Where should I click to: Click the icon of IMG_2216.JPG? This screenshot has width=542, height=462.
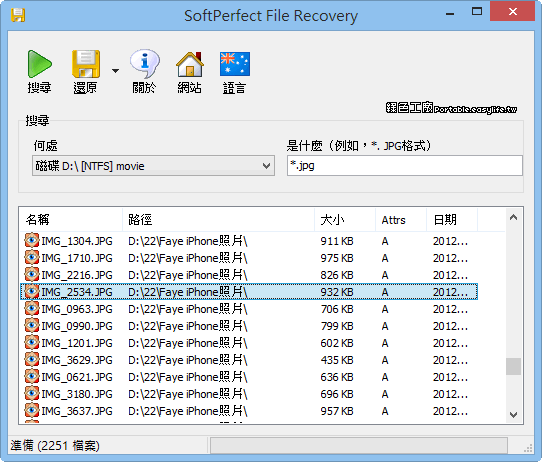coord(32,274)
